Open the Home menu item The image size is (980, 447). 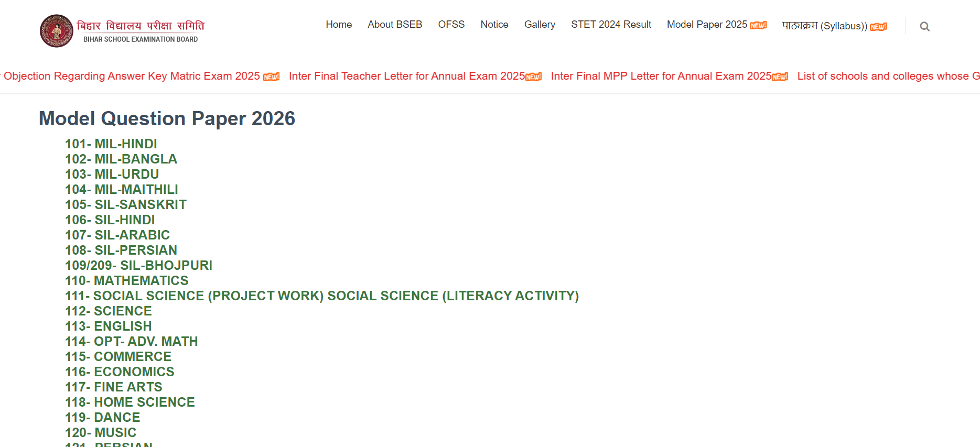[x=339, y=24]
